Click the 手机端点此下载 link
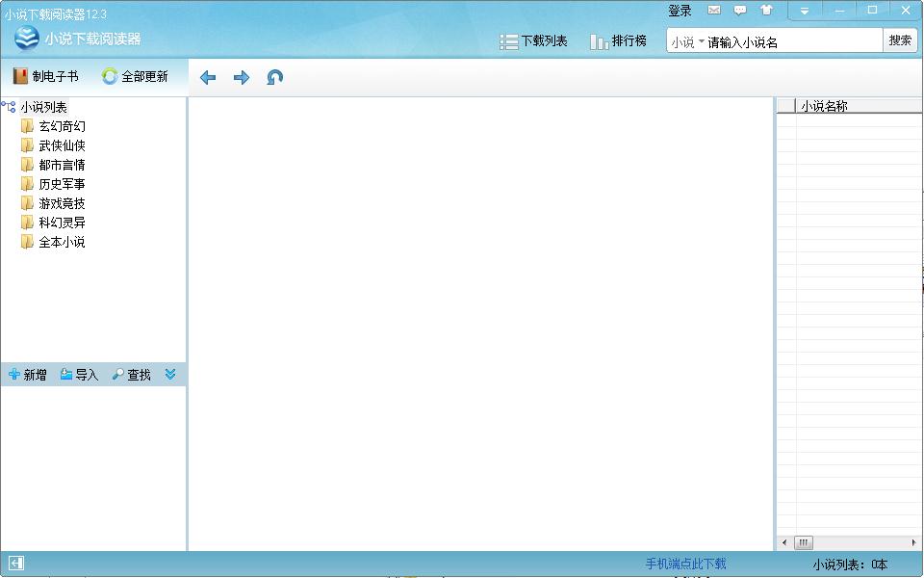924x578 pixels. [x=685, y=564]
